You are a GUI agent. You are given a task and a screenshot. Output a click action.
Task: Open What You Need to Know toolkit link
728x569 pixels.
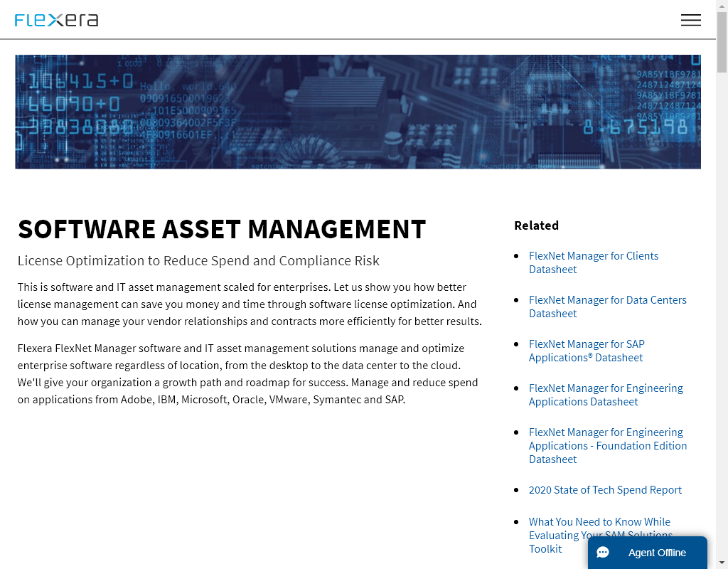click(600, 535)
